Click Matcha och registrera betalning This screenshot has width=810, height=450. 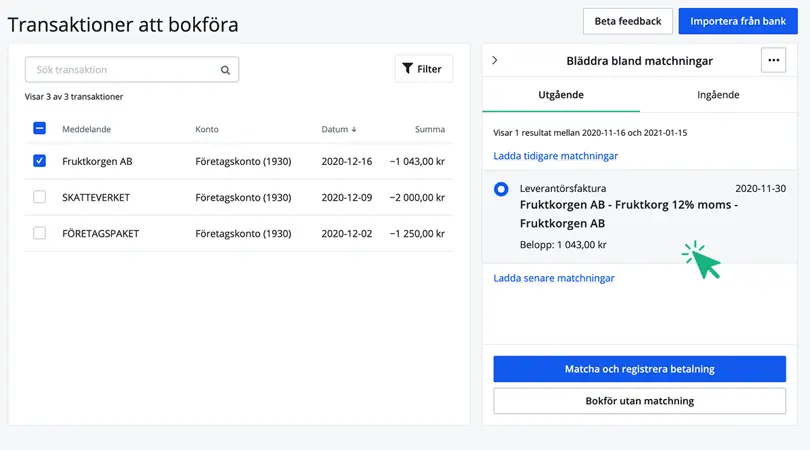pyautogui.click(x=639, y=369)
